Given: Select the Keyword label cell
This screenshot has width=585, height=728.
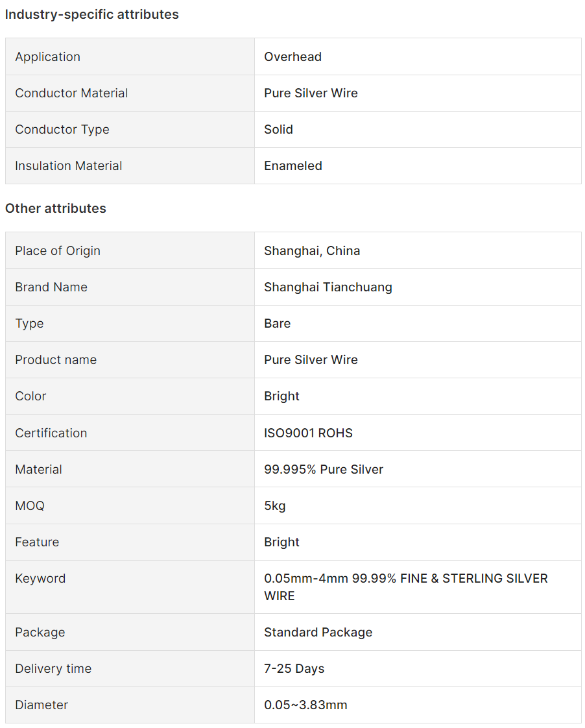Looking at the screenshot, I should (130, 587).
